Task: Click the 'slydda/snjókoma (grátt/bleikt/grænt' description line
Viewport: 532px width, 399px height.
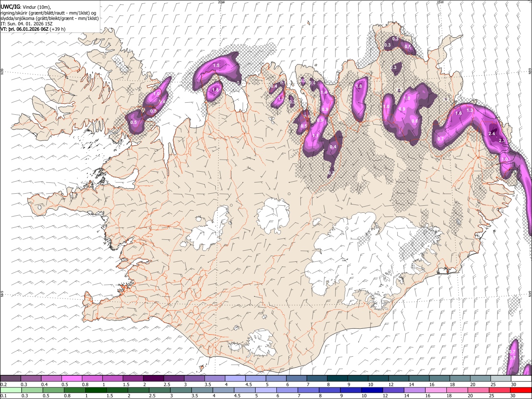Action: tap(49, 18)
